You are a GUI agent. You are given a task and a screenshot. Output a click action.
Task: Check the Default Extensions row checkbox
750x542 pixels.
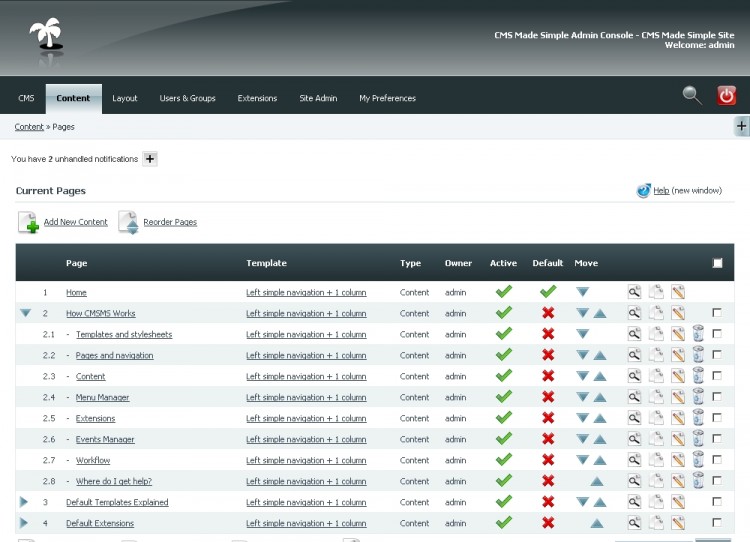717,522
